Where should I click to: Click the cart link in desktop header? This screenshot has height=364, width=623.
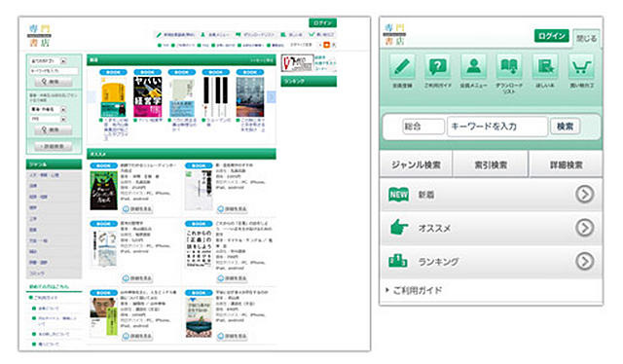click(321, 35)
